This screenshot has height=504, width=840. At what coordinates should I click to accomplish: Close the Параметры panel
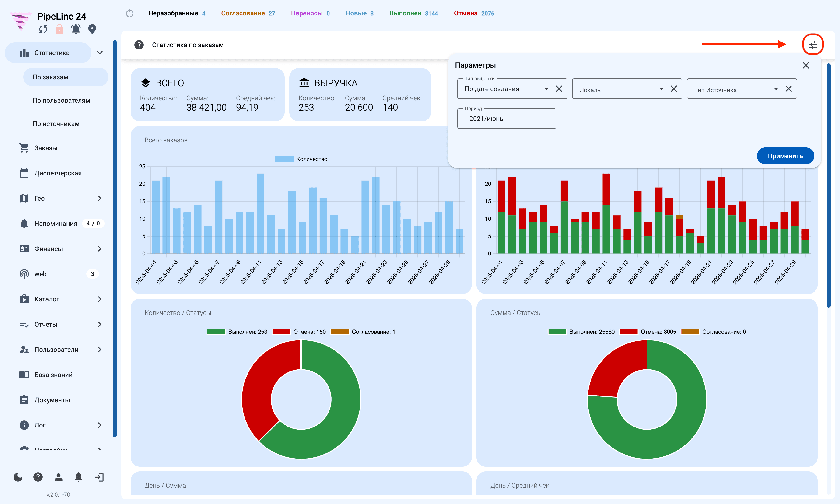[806, 65]
